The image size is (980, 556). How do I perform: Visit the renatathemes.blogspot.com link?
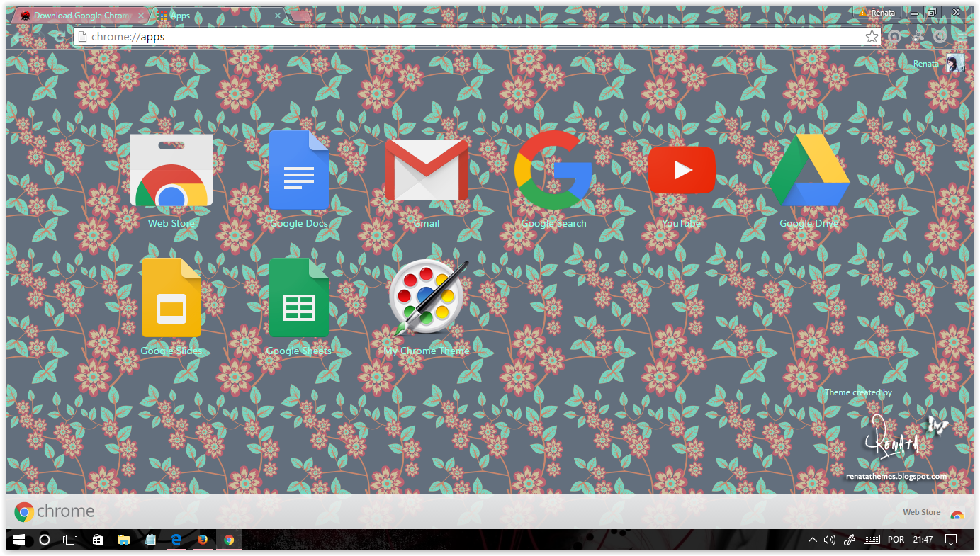897,477
